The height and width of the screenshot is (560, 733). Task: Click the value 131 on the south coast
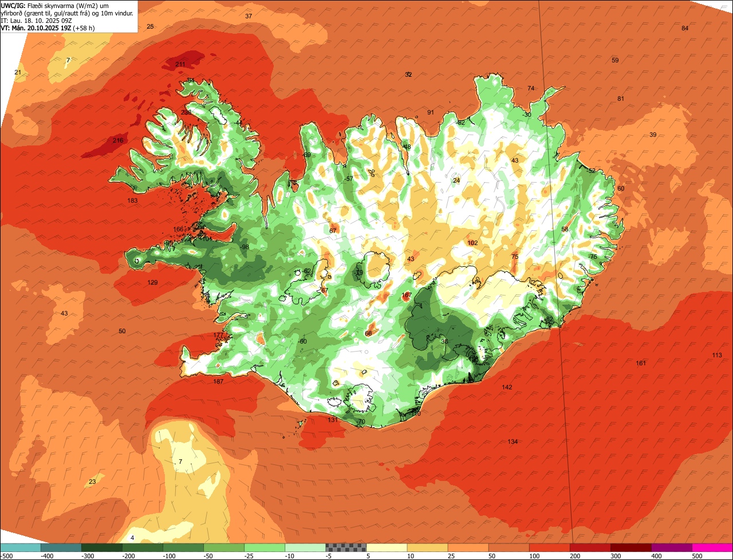pos(333,420)
